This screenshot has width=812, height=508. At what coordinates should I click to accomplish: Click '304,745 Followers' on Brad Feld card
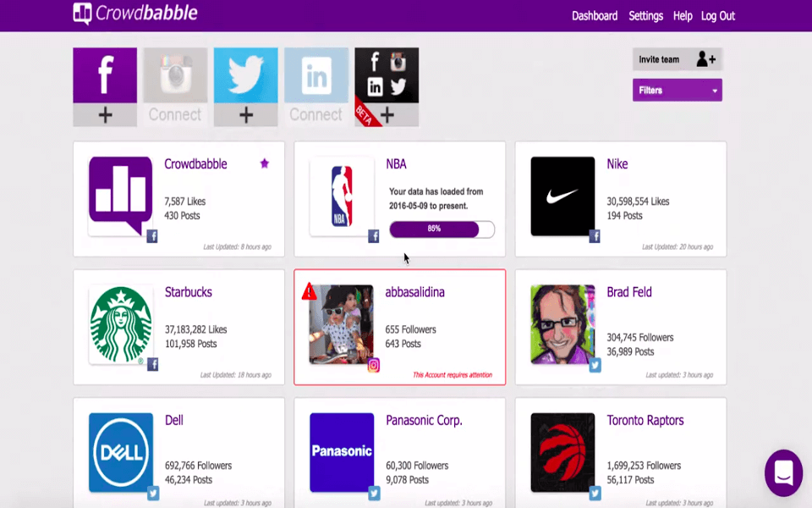pos(640,338)
